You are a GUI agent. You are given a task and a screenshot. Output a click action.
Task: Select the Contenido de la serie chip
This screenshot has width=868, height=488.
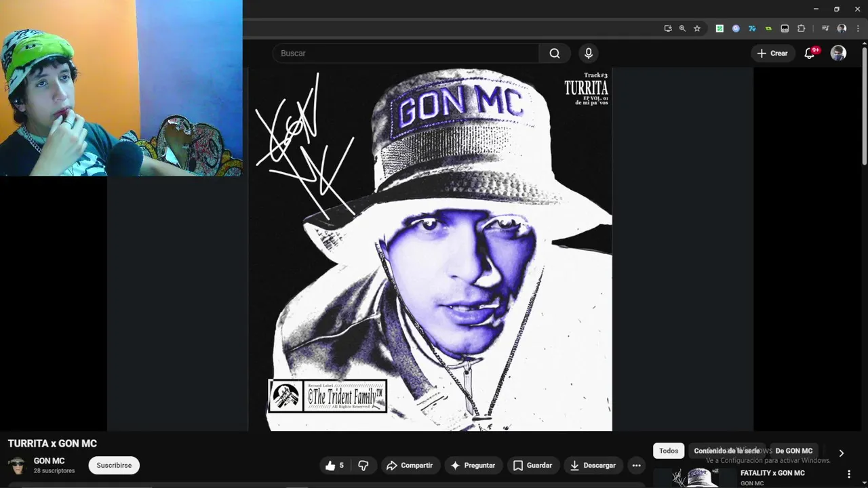pos(726,451)
